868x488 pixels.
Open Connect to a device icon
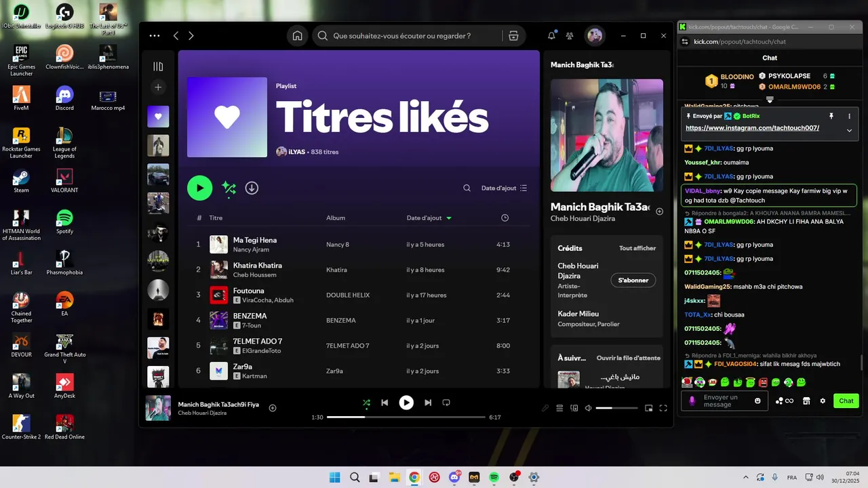[x=574, y=408]
